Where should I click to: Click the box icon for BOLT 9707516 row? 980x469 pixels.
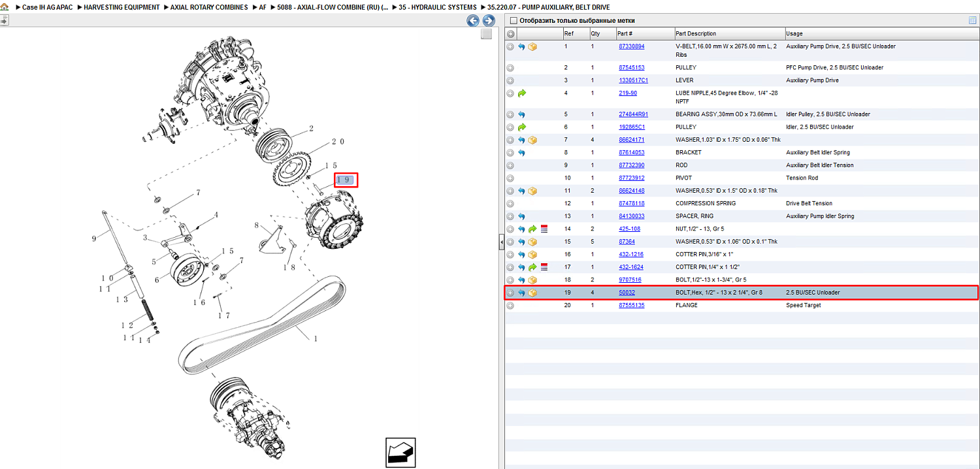[532, 280]
